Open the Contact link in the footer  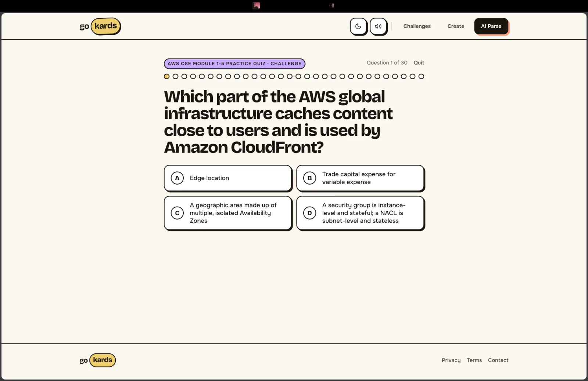pos(498,360)
